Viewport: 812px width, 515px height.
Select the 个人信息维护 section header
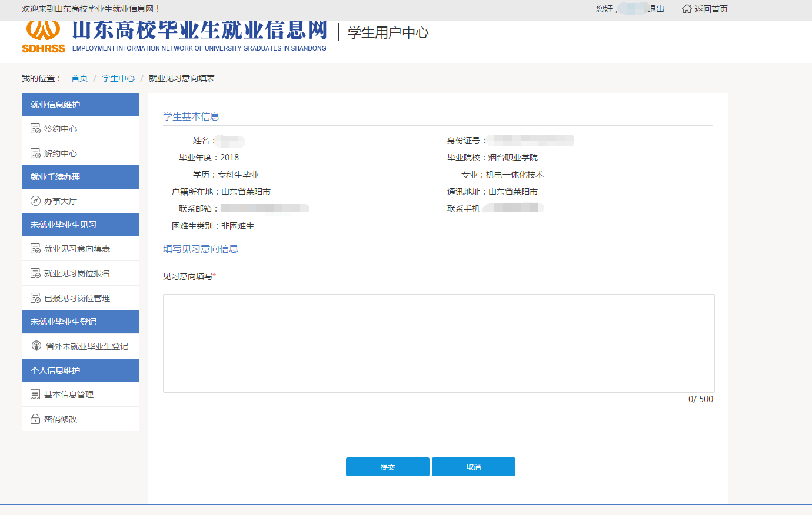[x=81, y=370]
